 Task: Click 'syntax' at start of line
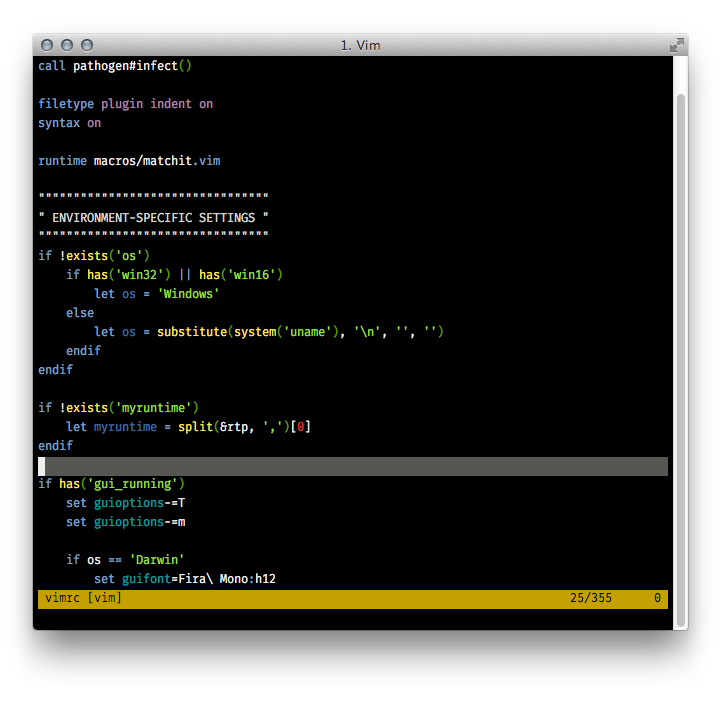(59, 123)
